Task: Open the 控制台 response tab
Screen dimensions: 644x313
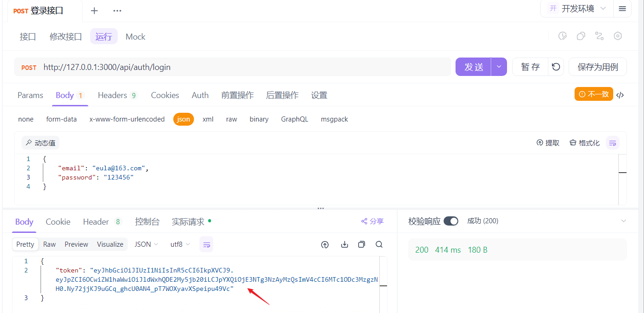Action: click(147, 222)
